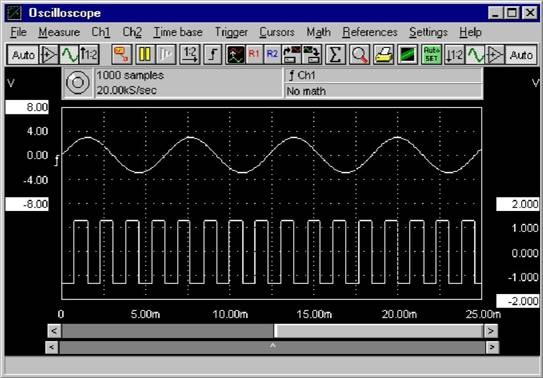Click the dark grey upper scrollbar thumb
The width and height of the screenshot is (543, 378).
coord(168,331)
